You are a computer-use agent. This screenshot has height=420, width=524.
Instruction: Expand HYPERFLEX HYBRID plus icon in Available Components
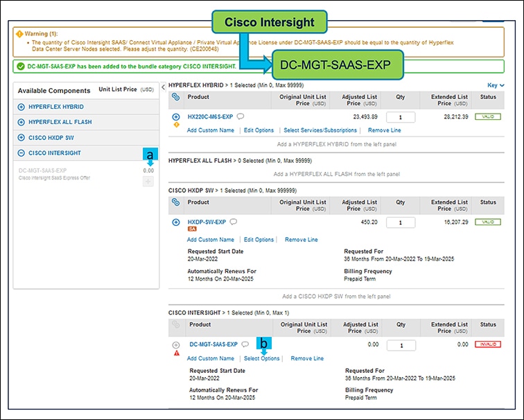click(21, 107)
